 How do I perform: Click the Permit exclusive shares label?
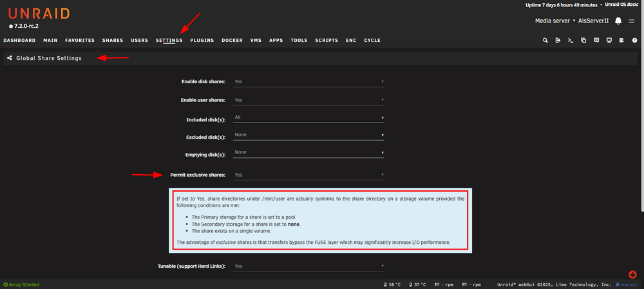click(x=198, y=175)
